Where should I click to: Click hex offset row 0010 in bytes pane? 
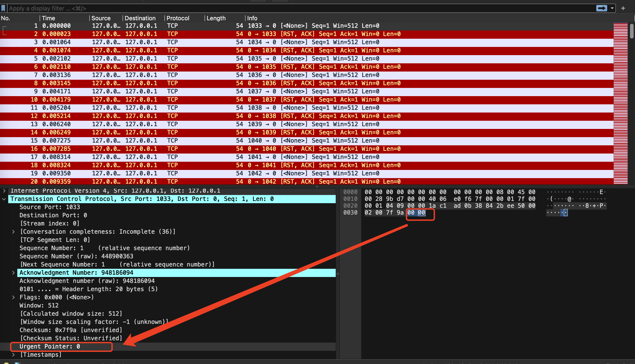350,199
